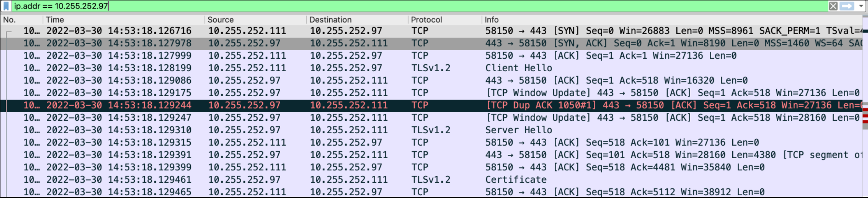Sort packets by the Time column
The width and height of the screenshot is (868, 198).
point(124,20)
